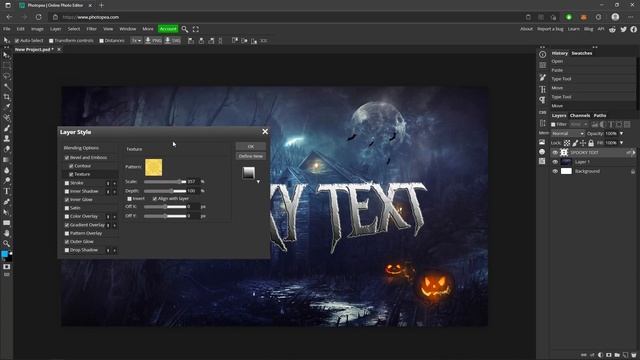The height and width of the screenshot is (360, 640).
Task: Click the quick export PNG button
Action: click(x=153, y=41)
